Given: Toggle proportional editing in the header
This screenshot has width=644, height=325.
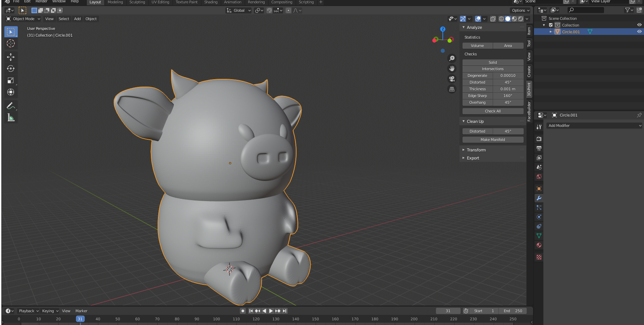Looking at the screenshot, I should coord(288,10).
